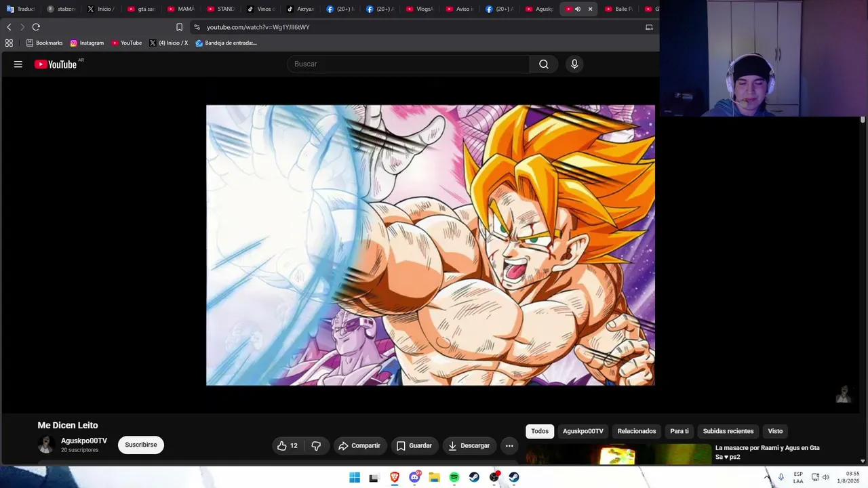Screen dimensions: 868x488
Task: Dislike the Me Dicen Leito video
Action: pos(316,445)
